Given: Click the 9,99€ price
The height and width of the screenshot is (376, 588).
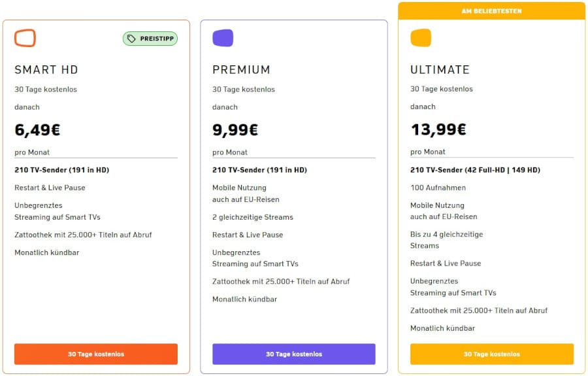Looking at the screenshot, I should [235, 130].
